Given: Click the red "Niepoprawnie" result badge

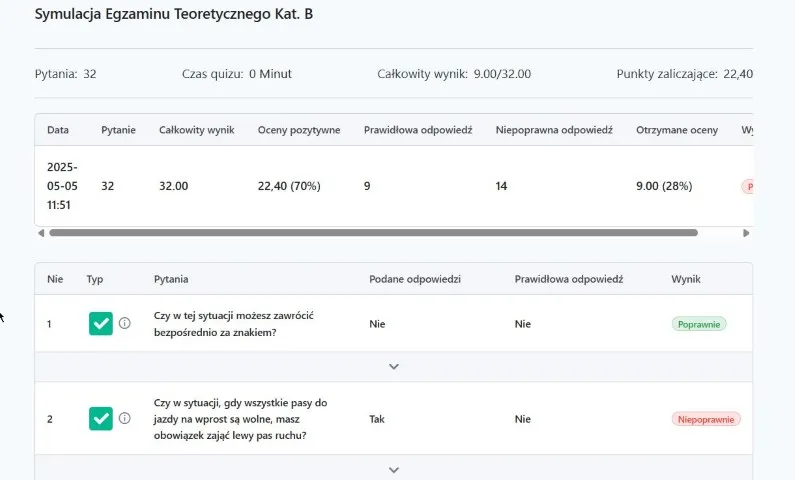Looking at the screenshot, I should pos(706,419).
